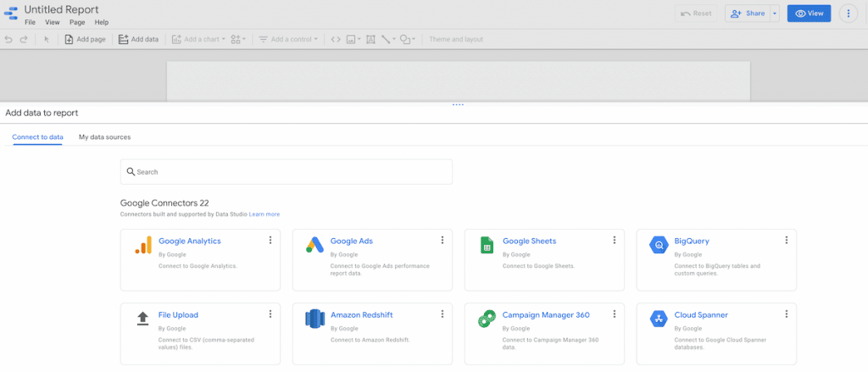Click the connector Search field
This screenshot has width=868, height=372.
[287, 172]
